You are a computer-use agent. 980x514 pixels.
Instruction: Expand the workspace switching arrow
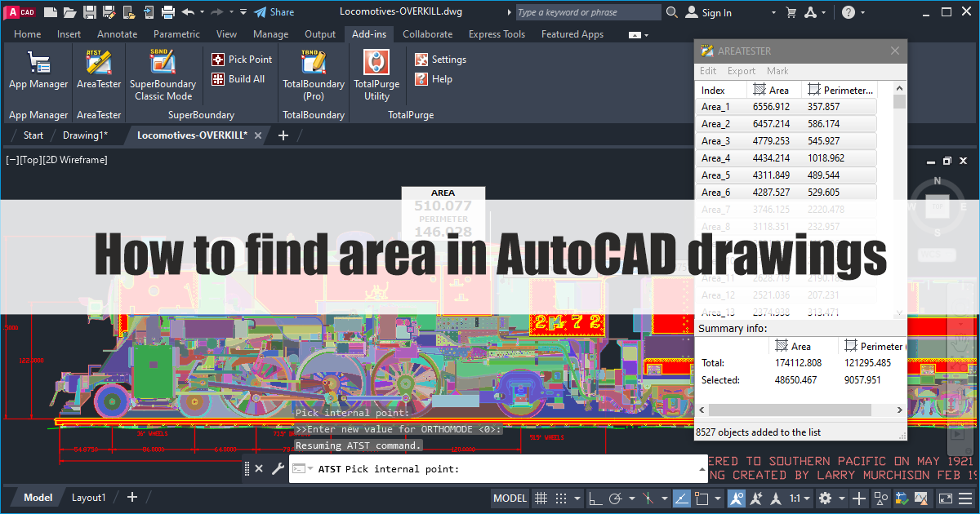coord(841,498)
